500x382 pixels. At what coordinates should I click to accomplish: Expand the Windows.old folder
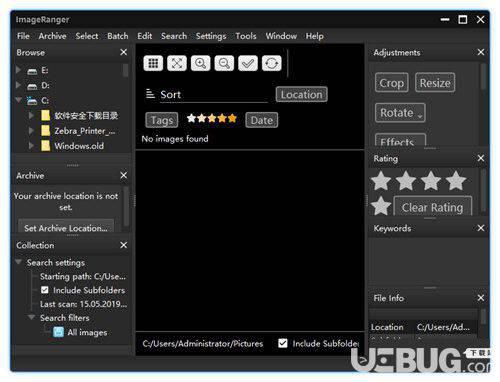(31, 145)
